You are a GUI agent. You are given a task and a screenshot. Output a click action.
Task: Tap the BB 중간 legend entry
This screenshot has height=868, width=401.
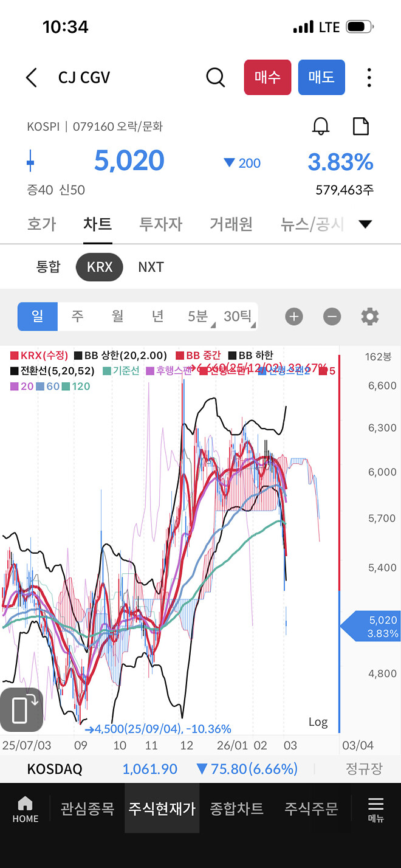pos(199,355)
